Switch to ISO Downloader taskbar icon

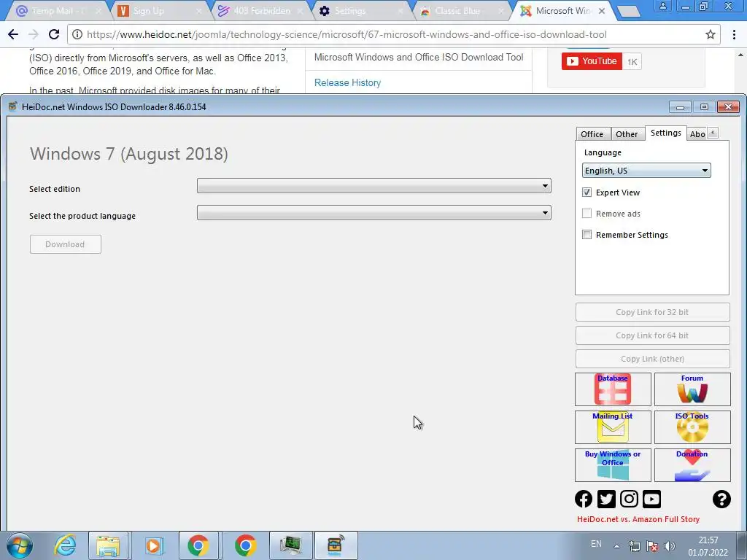[x=336, y=545]
